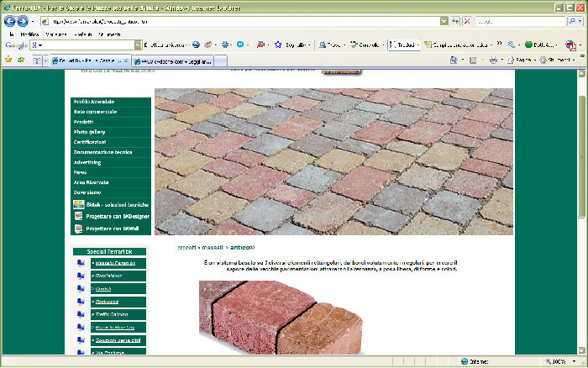Click the vertical scrollbar down arrow

581,350
